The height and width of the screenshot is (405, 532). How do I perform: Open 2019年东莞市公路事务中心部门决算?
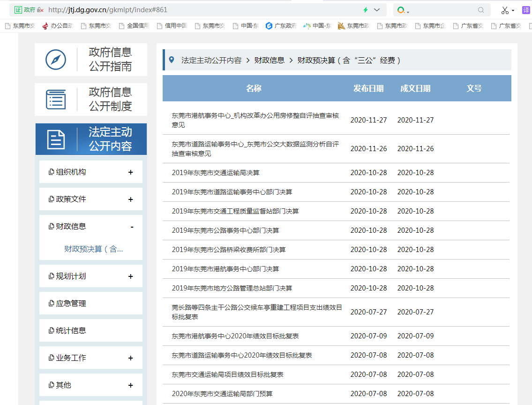[x=225, y=230]
